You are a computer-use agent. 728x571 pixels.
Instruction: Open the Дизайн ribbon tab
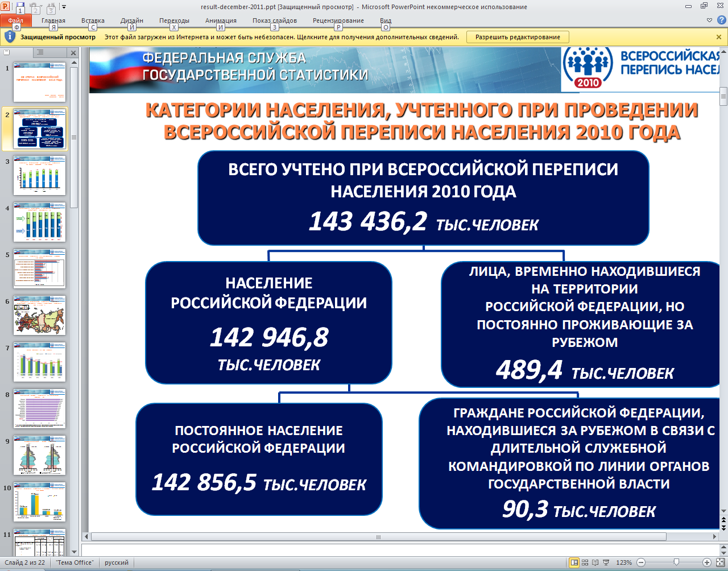pos(132,20)
